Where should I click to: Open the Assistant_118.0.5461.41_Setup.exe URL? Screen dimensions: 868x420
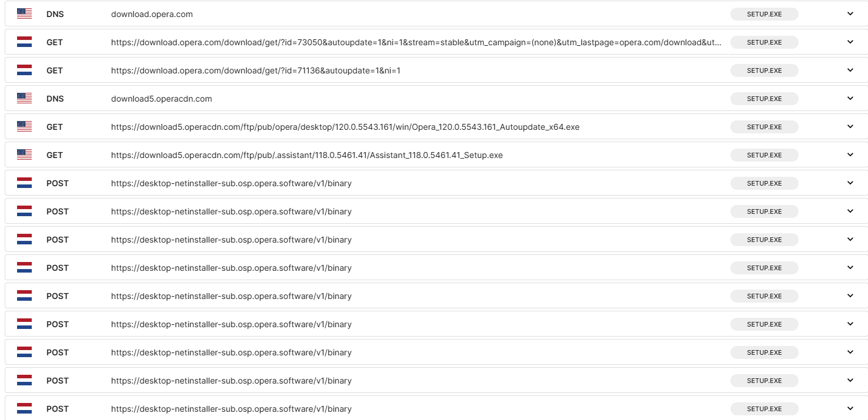point(306,155)
